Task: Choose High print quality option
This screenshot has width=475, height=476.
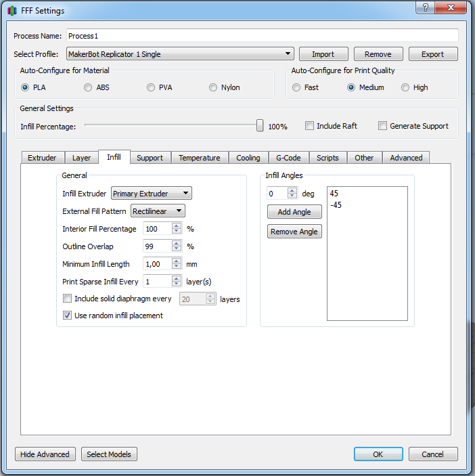Action: [406, 87]
